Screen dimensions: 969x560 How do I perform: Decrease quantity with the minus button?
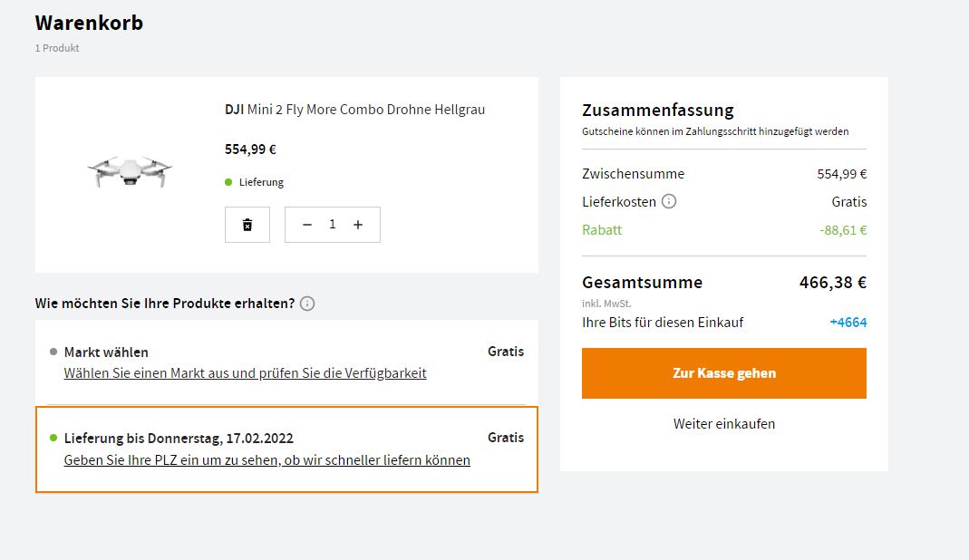pos(307,225)
